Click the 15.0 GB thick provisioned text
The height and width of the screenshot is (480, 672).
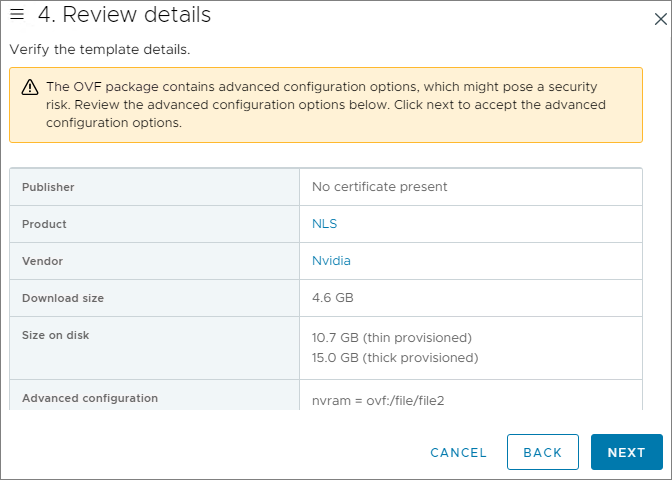[395, 357]
